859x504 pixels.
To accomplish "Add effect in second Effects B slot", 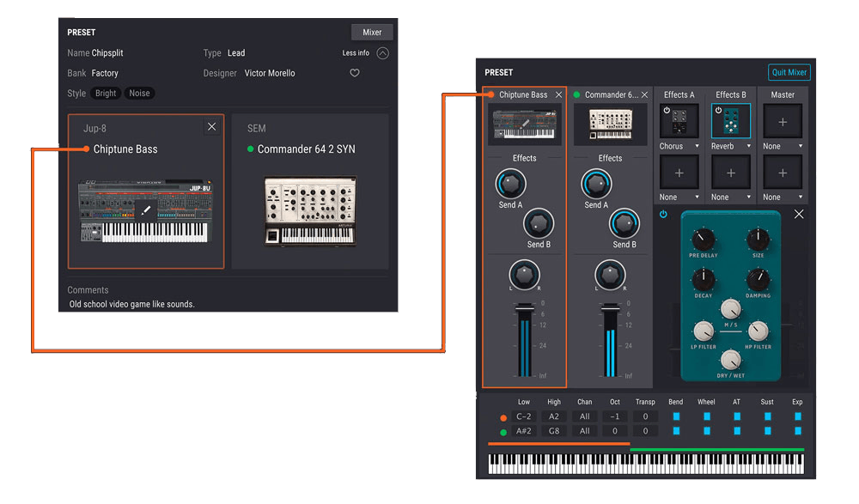I will (731, 173).
